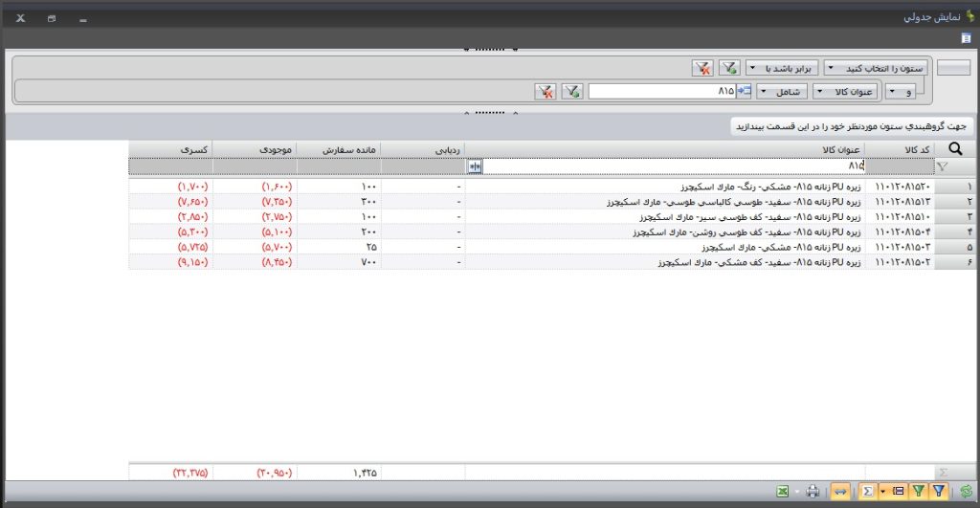Select row number ۱ header

(954, 187)
